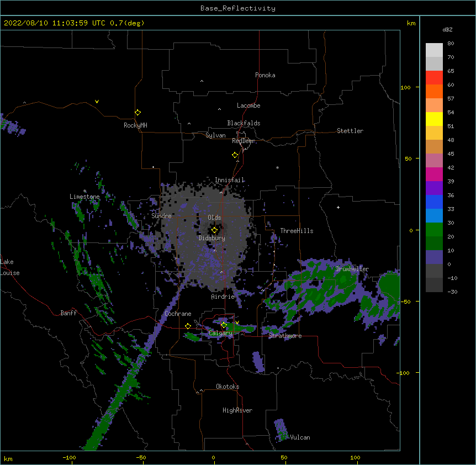Click the legend value -30
The width and height of the screenshot is (476, 465).
click(452, 292)
